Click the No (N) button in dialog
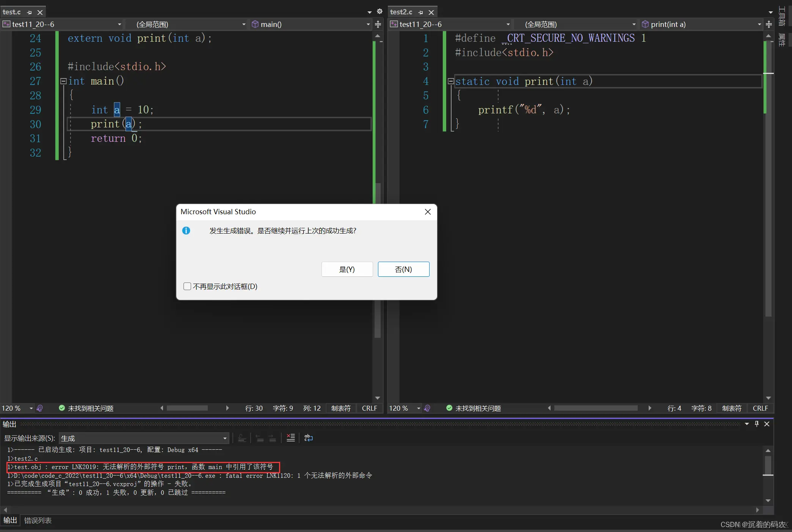The height and width of the screenshot is (532, 792). click(x=403, y=269)
